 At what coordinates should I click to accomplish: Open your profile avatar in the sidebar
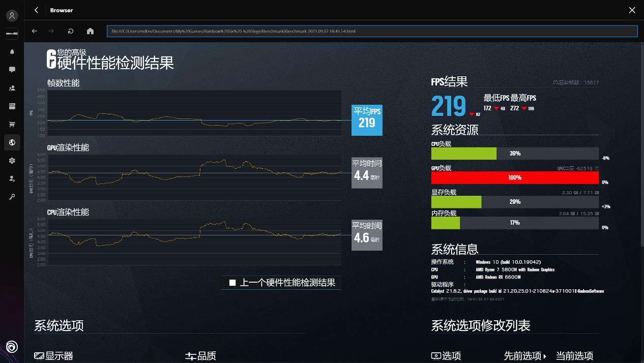[12, 15]
